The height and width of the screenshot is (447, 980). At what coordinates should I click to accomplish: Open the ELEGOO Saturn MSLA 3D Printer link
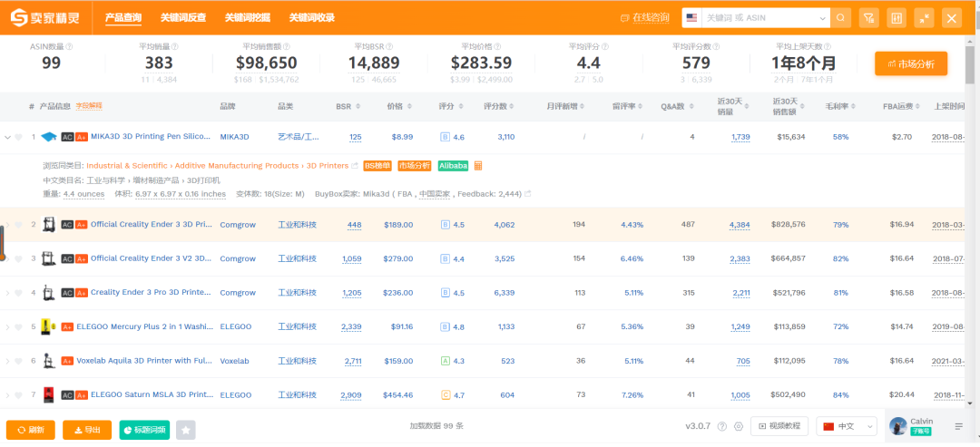pos(152,395)
